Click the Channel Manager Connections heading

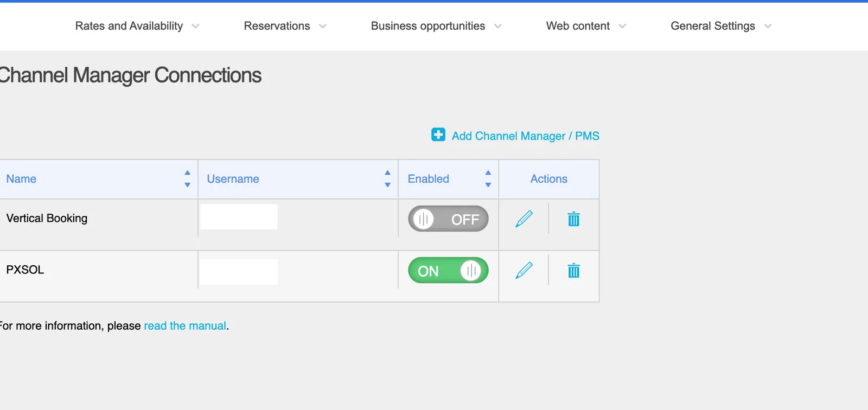point(130,75)
